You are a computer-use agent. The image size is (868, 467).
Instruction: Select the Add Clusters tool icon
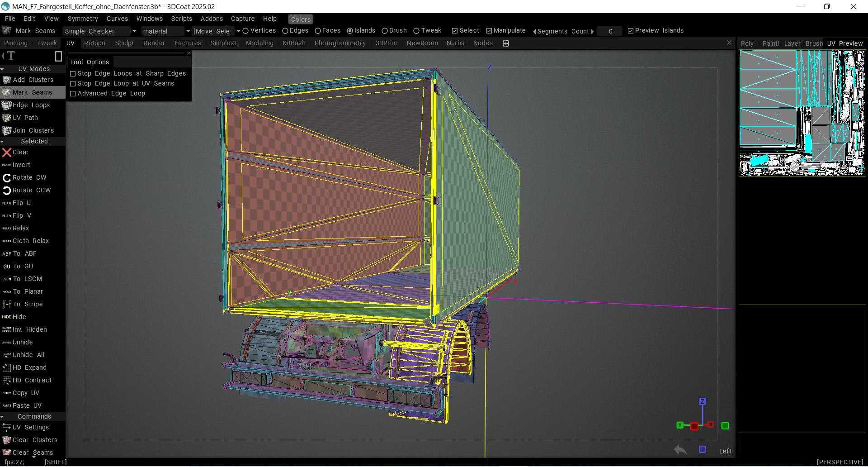[7, 80]
